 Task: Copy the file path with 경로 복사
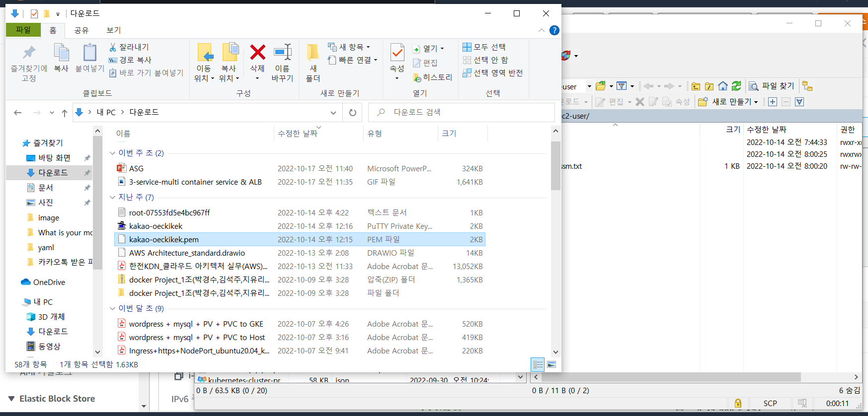[130, 60]
